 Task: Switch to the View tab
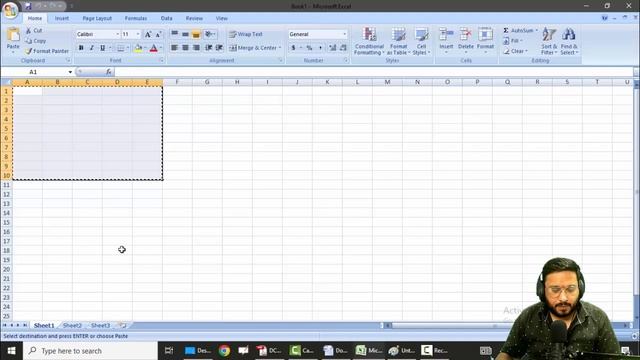[222, 18]
